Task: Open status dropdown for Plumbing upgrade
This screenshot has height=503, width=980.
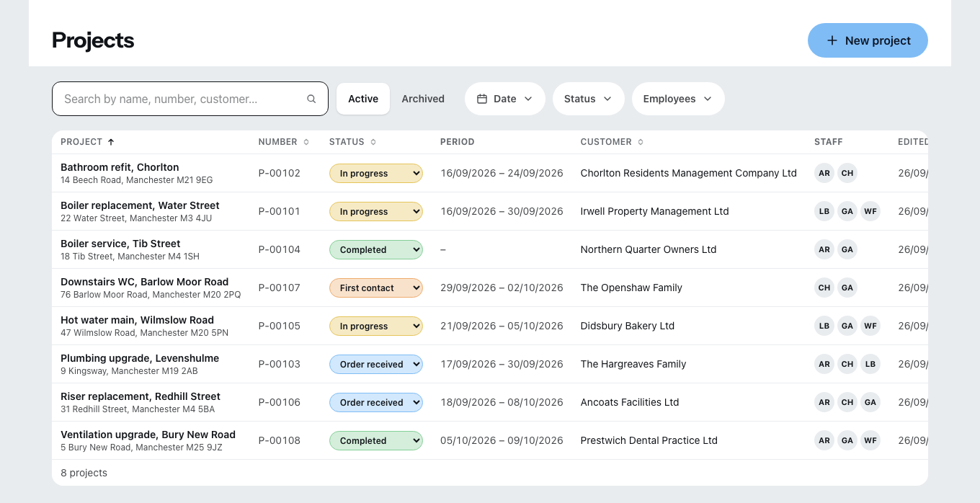Action: pos(376,364)
